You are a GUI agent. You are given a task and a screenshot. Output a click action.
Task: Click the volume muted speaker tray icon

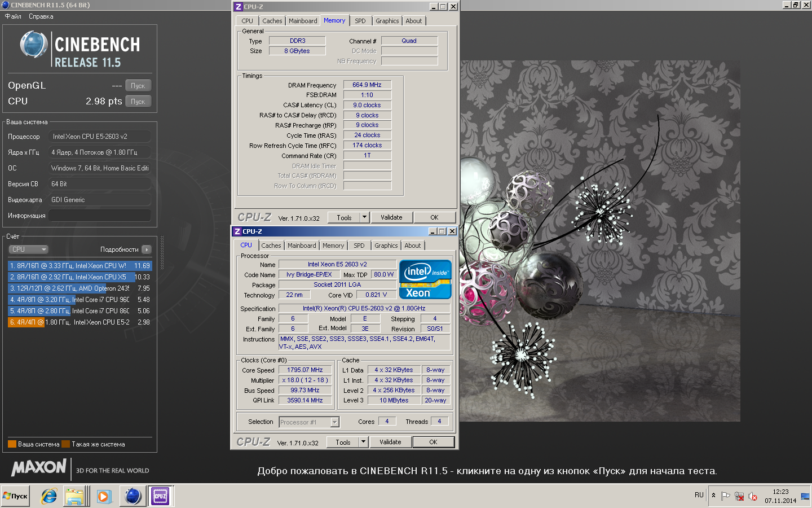coord(752,496)
